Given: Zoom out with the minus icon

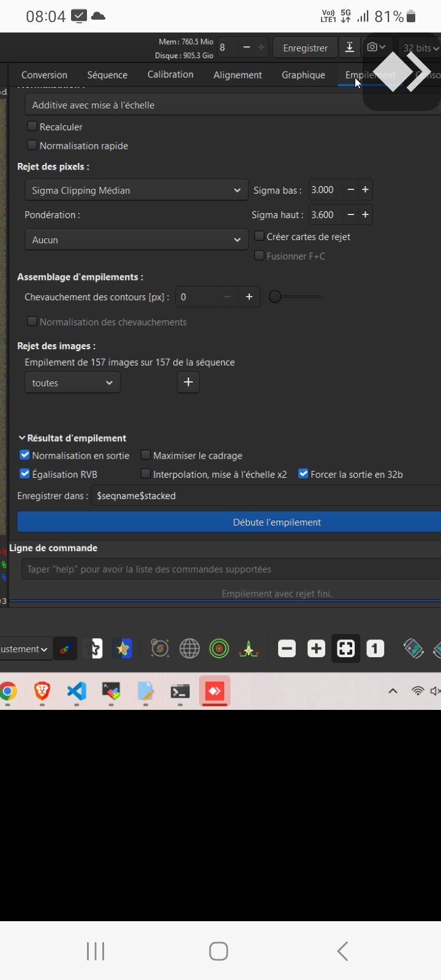Looking at the screenshot, I should (x=287, y=648).
